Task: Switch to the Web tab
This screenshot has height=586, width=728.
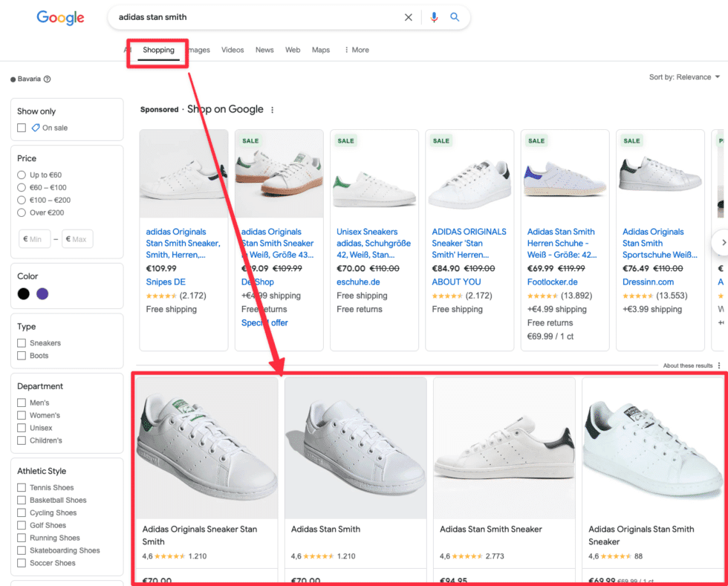Action: point(293,50)
